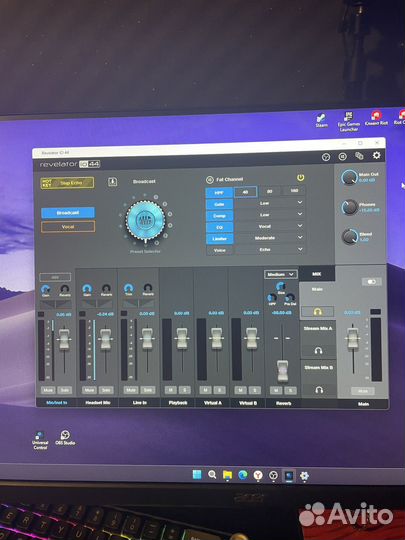Viewport: 405px width, 540px height.
Task: Click the S button on Virtual A channel
Action: (219, 390)
